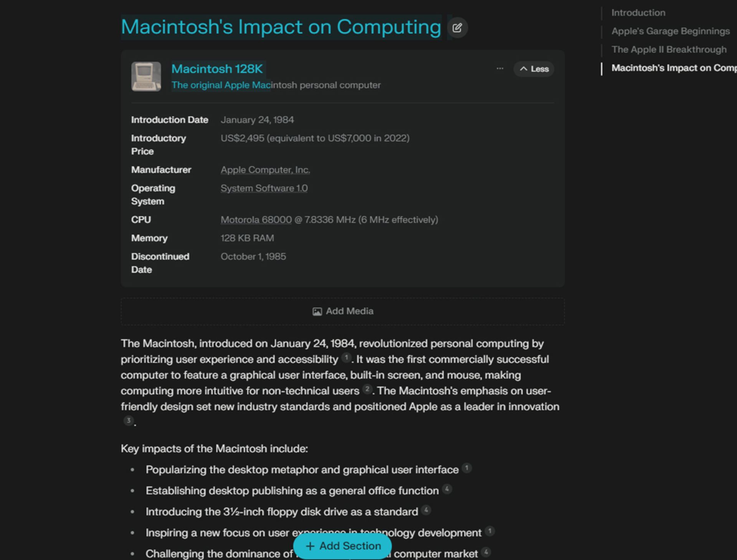Click the Macintosh 128K thumbnail image
737x560 pixels.
tap(146, 76)
